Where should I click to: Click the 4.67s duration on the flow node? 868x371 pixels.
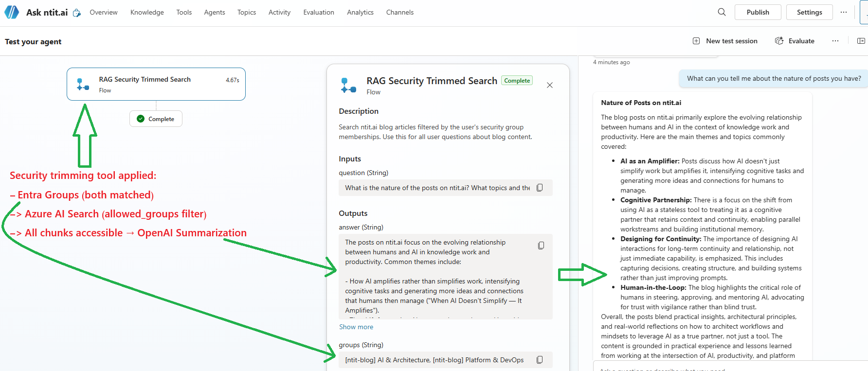click(233, 80)
